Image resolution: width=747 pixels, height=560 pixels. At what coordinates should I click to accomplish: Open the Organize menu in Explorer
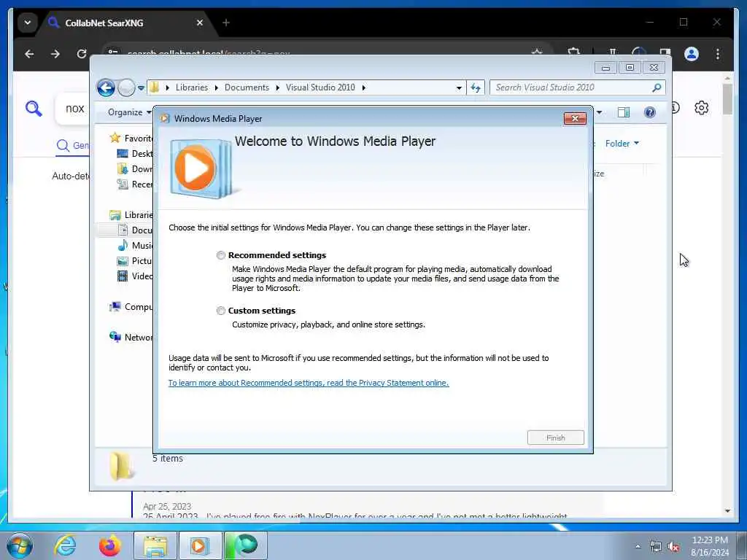click(129, 112)
